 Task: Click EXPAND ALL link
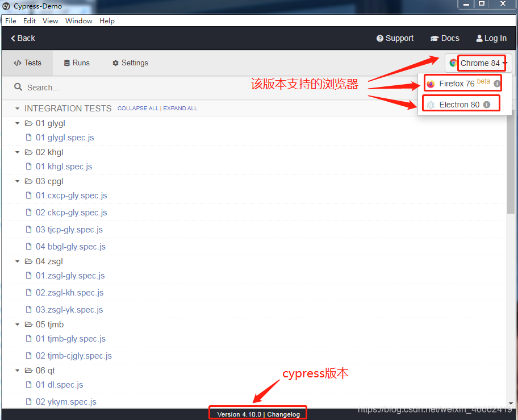(180, 109)
